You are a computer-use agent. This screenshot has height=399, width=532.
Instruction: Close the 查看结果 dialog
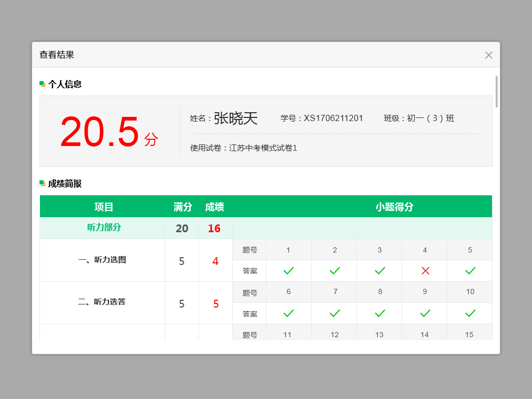(488, 55)
